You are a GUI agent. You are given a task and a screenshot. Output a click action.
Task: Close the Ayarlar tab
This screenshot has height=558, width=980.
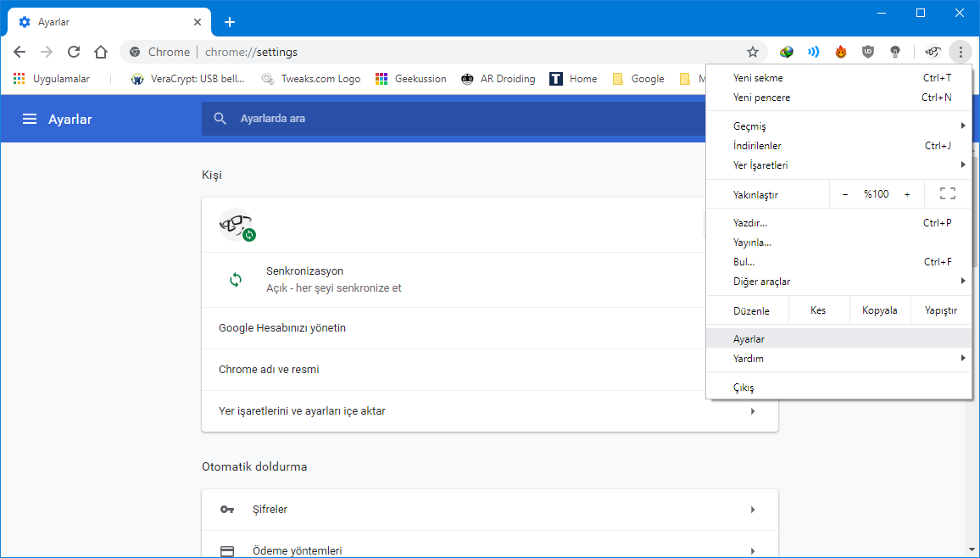click(198, 22)
